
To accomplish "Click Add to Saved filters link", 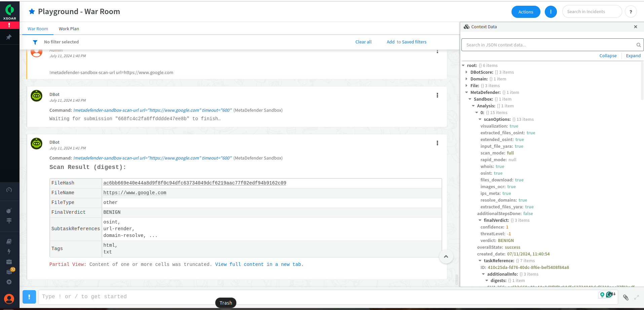I will point(406,42).
